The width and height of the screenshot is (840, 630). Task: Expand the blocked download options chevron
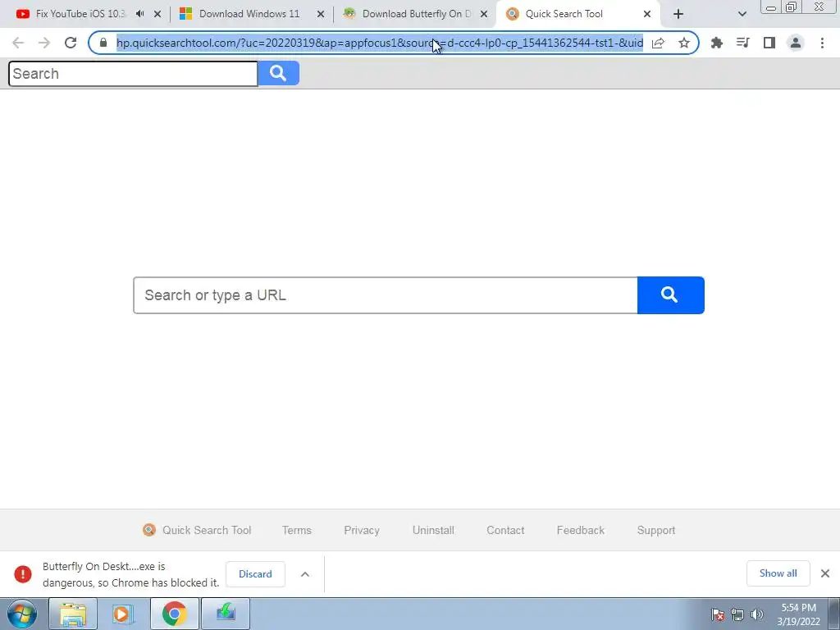pyautogui.click(x=305, y=573)
